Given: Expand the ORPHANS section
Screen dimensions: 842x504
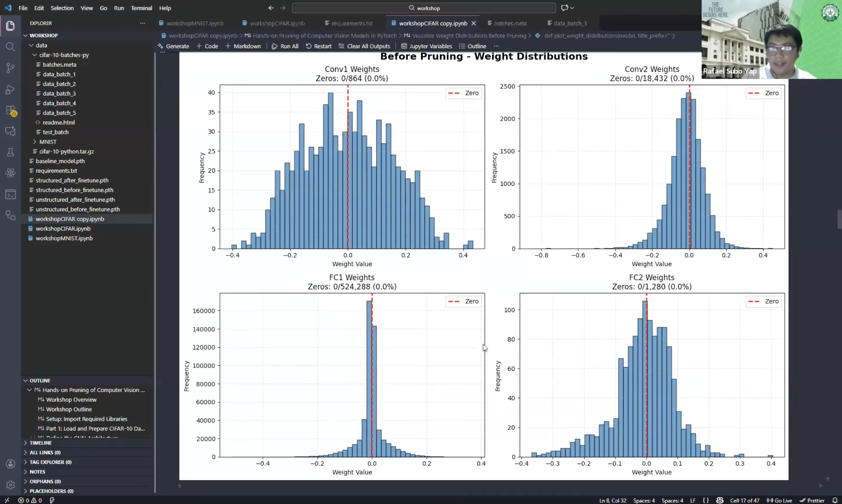Looking at the screenshot, I should click(x=25, y=481).
